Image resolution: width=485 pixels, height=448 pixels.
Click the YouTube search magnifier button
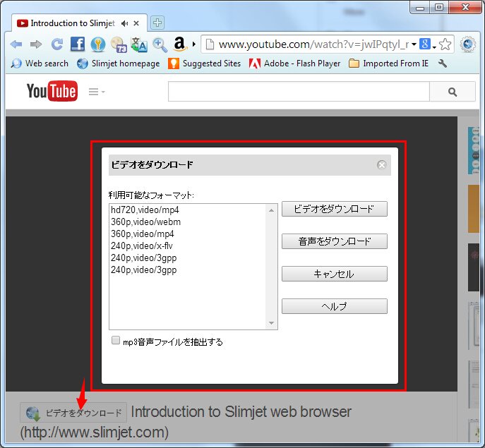[x=453, y=92]
